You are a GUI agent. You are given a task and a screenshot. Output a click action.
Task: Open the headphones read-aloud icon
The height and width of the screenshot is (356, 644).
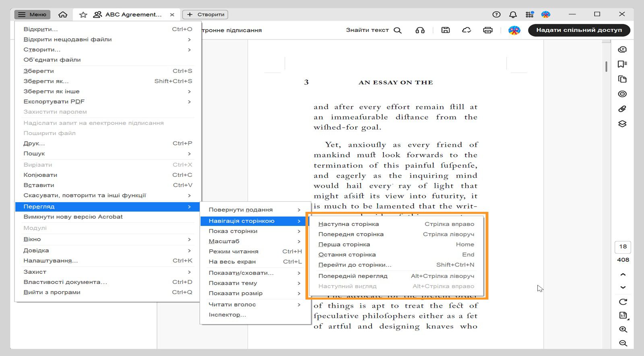point(420,30)
